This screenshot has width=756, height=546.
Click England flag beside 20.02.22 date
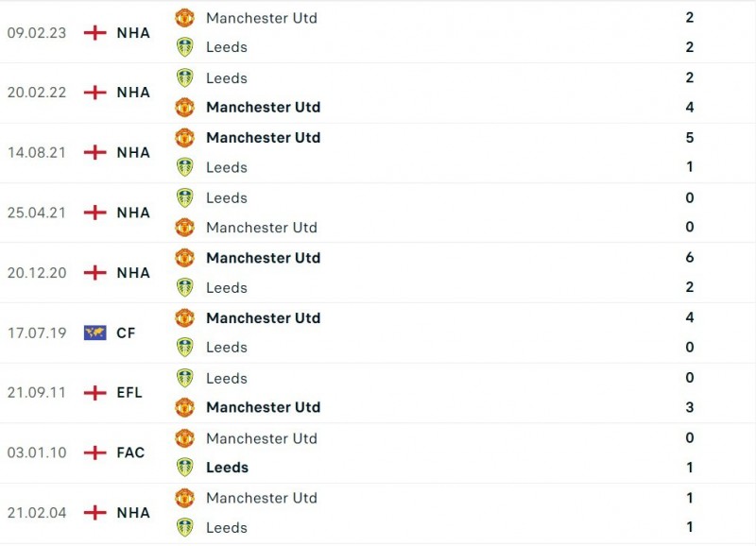pyautogui.click(x=94, y=93)
